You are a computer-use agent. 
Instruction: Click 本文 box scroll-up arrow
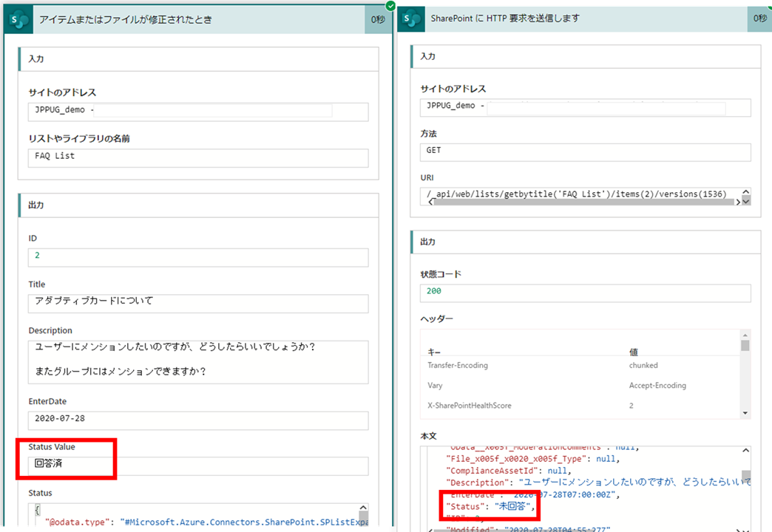[x=746, y=450]
